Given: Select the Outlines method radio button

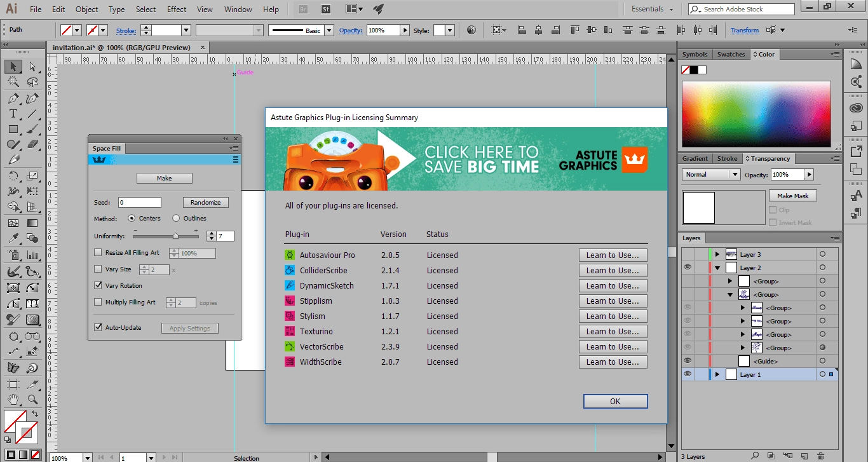Looking at the screenshot, I should click(176, 218).
